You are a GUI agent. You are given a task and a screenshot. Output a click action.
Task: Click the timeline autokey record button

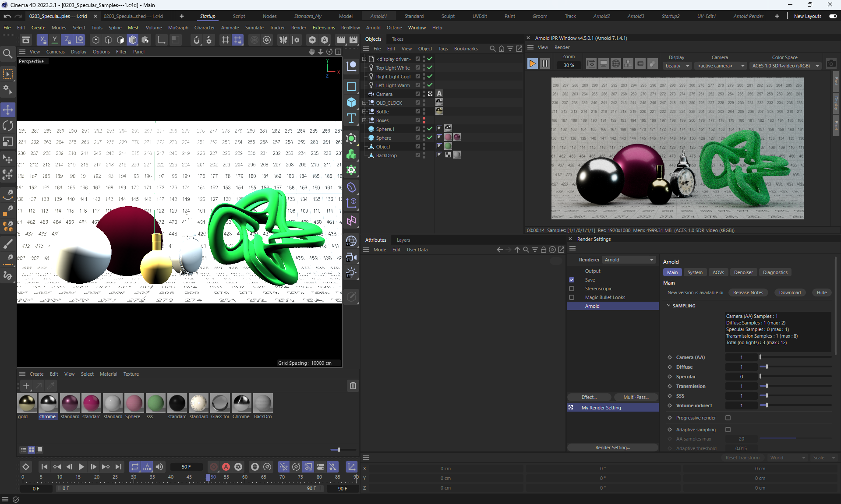pos(226,467)
